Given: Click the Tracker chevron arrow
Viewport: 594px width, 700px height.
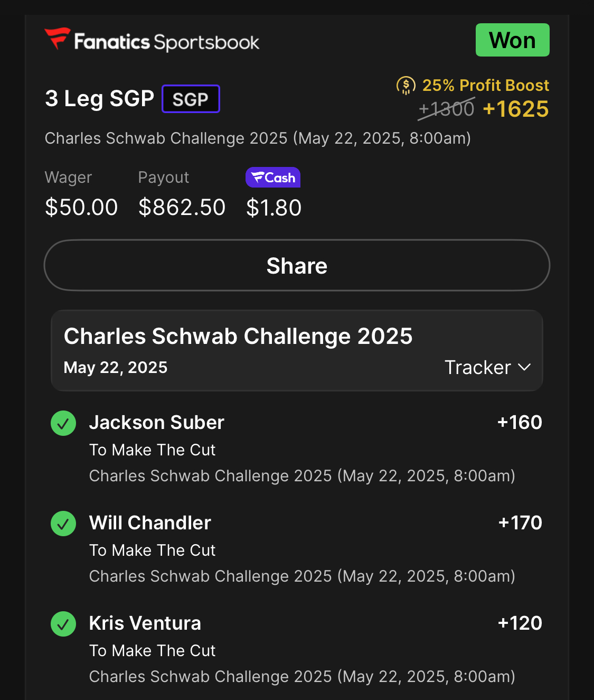Looking at the screenshot, I should coord(524,367).
